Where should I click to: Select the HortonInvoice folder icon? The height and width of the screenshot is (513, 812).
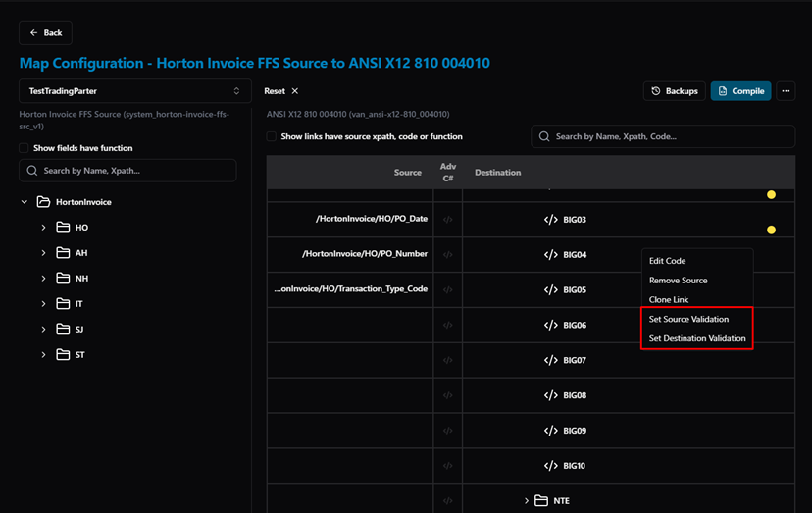[43, 202]
